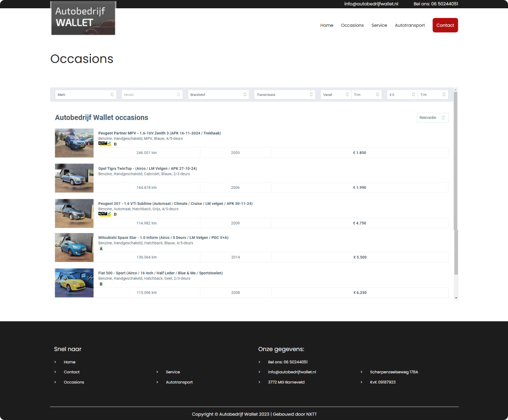Open the Merk filter dropdown
The image size is (508, 420).
pyautogui.click(x=86, y=94)
